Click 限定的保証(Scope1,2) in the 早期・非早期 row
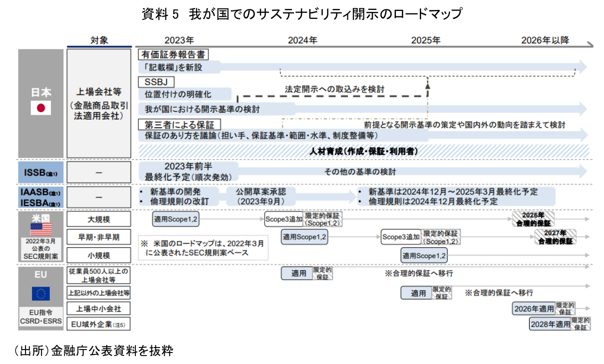 [x=441, y=237]
